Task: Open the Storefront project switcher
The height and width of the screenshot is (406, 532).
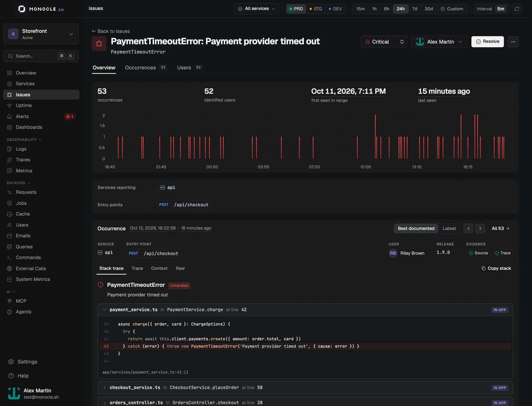Action: (41, 34)
